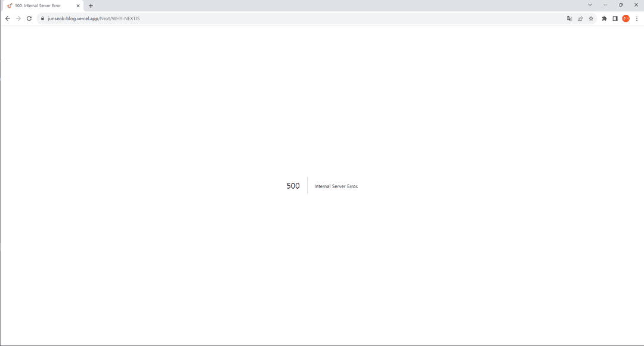644x346 pixels.
Task: Bookmark this tab with the star icon
Action: [x=591, y=18]
